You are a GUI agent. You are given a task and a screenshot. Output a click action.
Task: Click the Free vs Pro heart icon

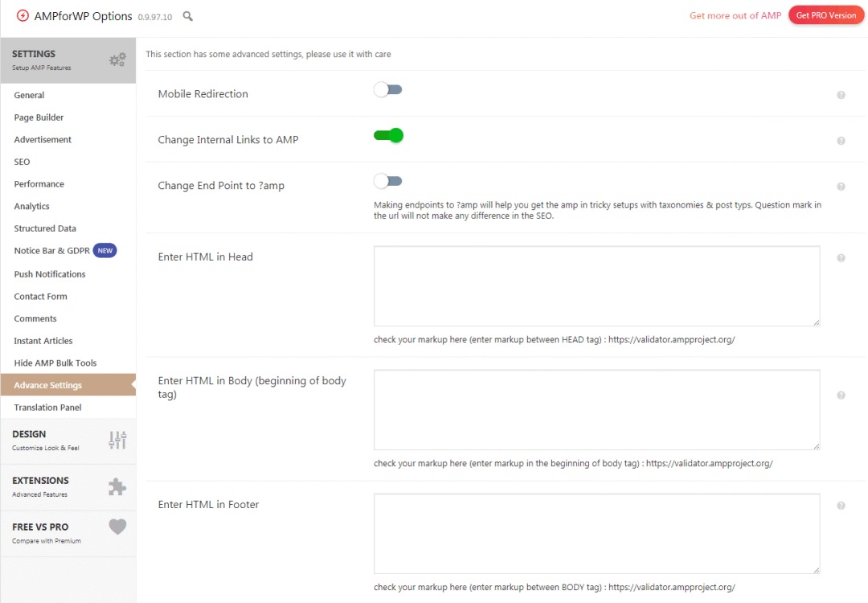[x=117, y=527]
